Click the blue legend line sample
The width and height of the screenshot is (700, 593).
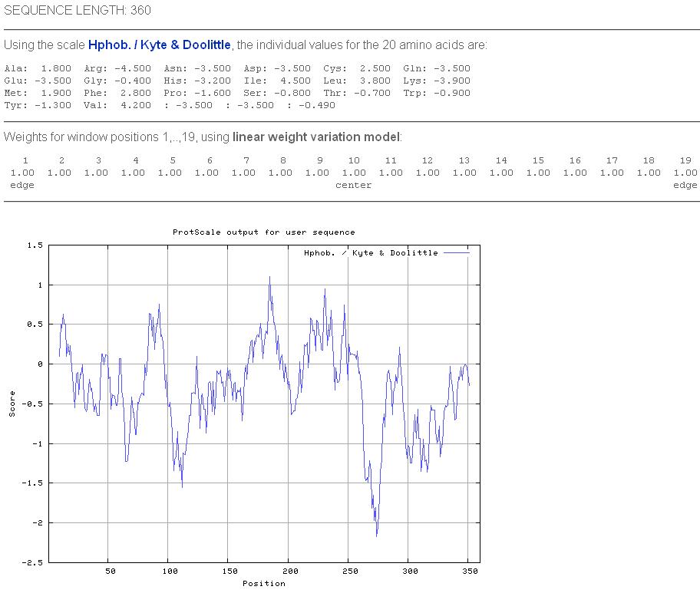456,252
